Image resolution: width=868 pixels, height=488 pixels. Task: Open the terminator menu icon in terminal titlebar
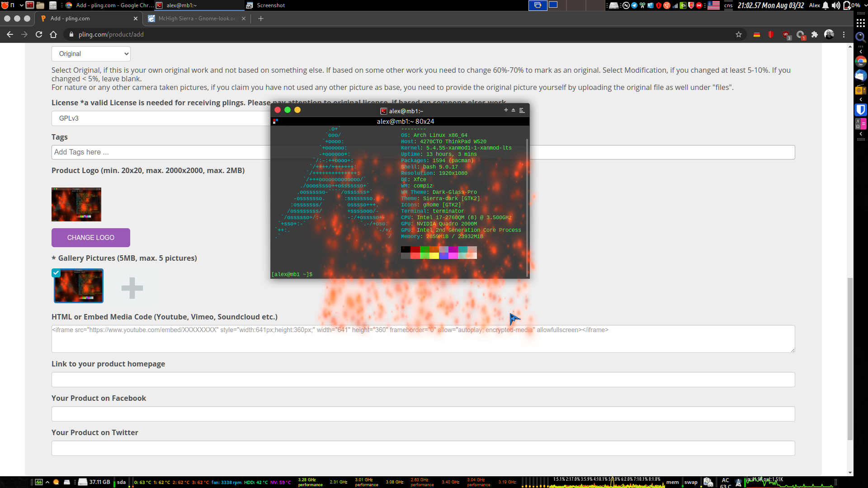[x=522, y=110]
